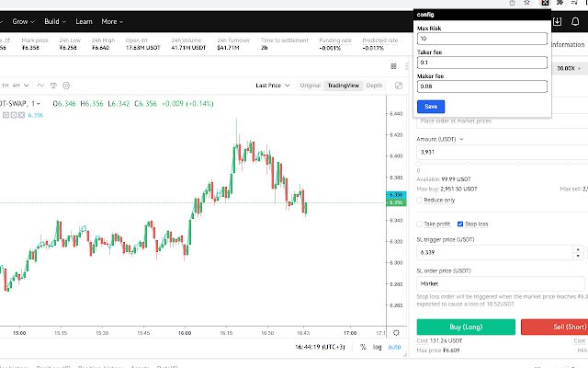The width and height of the screenshot is (588, 368).
Task: Save the config settings
Action: pos(431,107)
